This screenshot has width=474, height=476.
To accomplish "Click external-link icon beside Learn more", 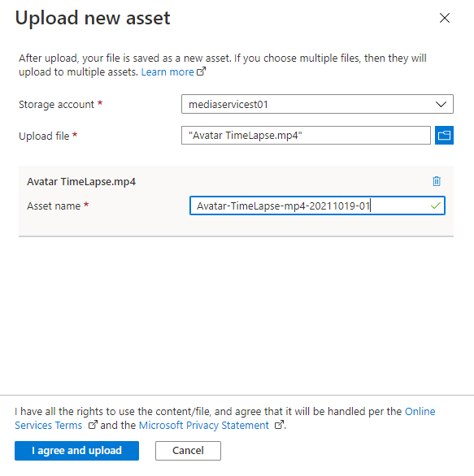I will pyautogui.click(x=201, y=71).
